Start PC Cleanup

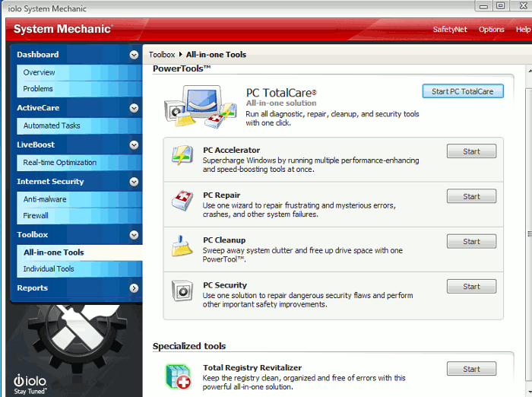click(x=472, y=241)
